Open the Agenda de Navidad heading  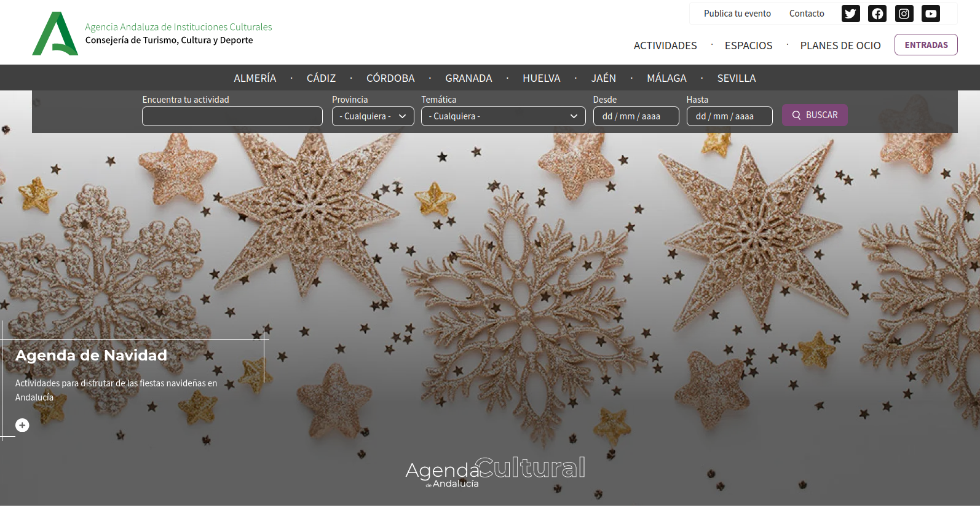click(x=91, y=356)
